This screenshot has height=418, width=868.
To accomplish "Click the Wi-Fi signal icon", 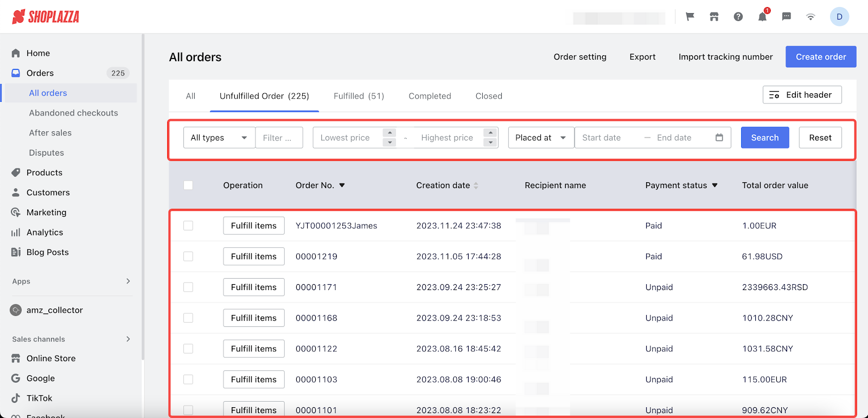I will tap(810, 17).
